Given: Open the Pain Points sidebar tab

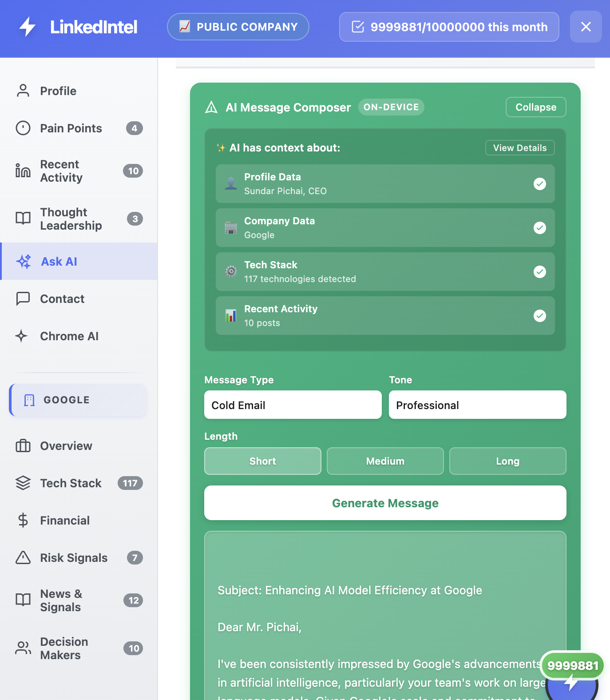Looking at the screenshot, I should click(79, 128).
